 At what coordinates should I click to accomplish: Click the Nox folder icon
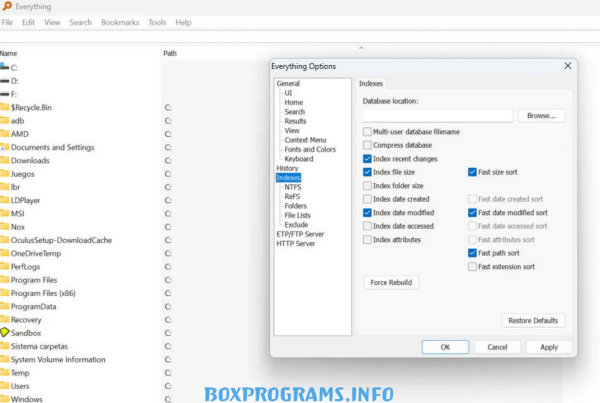4,227
